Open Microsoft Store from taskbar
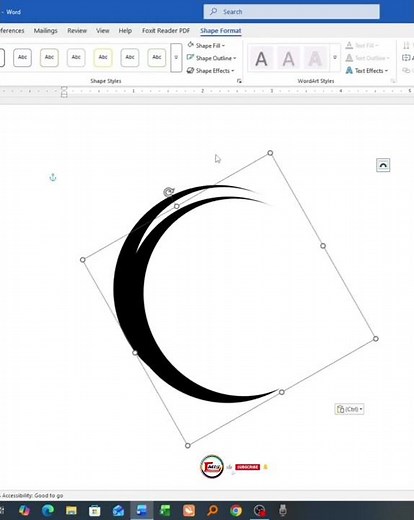Image resolution: width=414 pixels, height=520 pixels. point(95,510)
